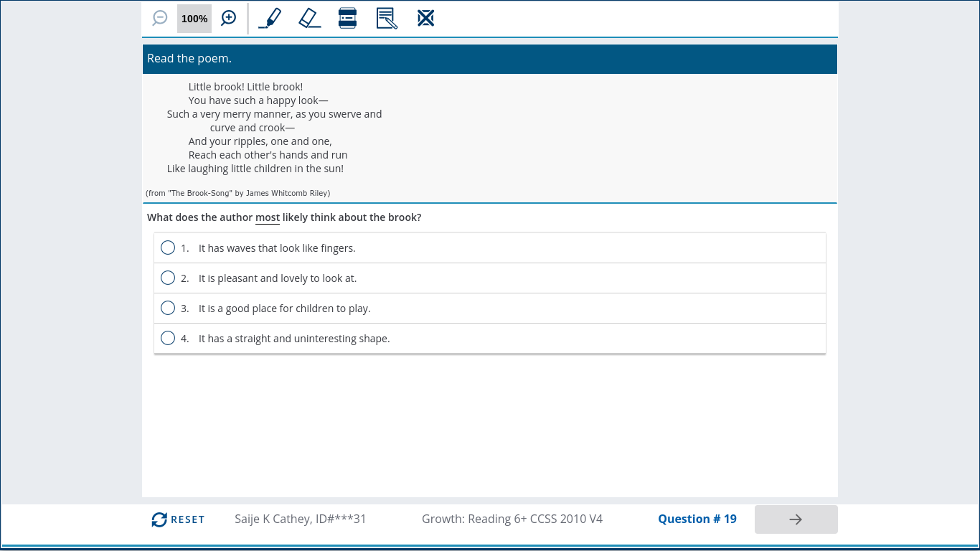Click the student name Saije K Cathey
Viewport: 980px width, 551px height.
pyautogui.click(x=301, y=519)
